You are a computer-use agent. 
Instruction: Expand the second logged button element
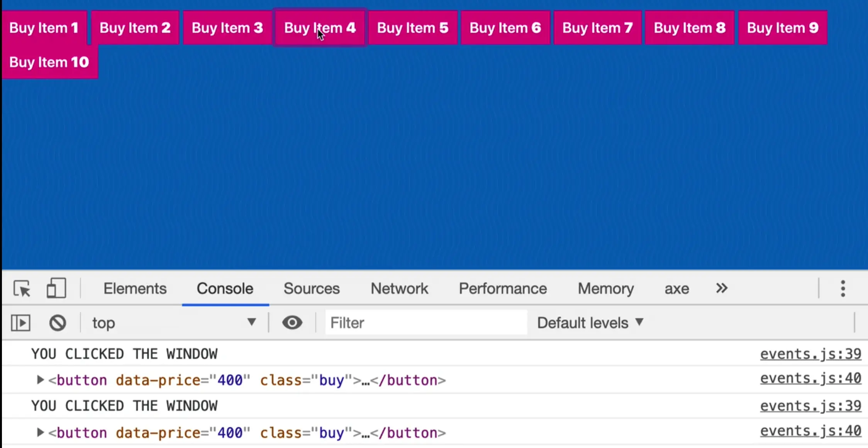[x=40, y=433]
